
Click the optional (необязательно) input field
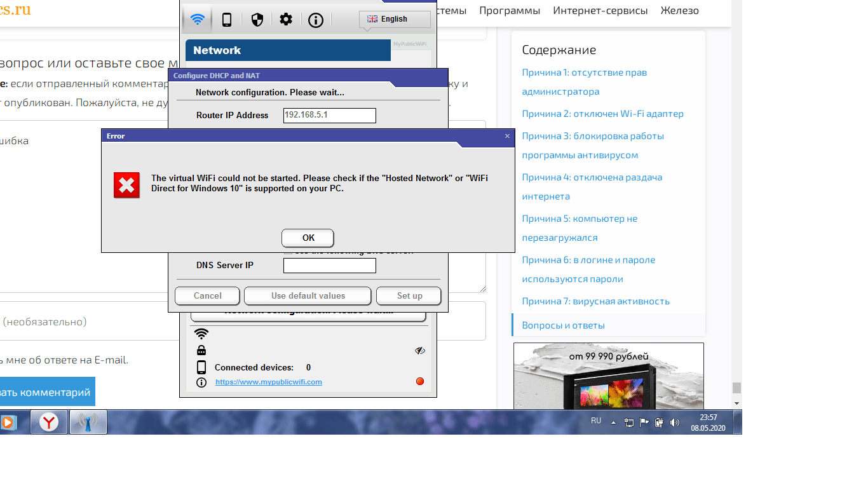pos(243,322)
